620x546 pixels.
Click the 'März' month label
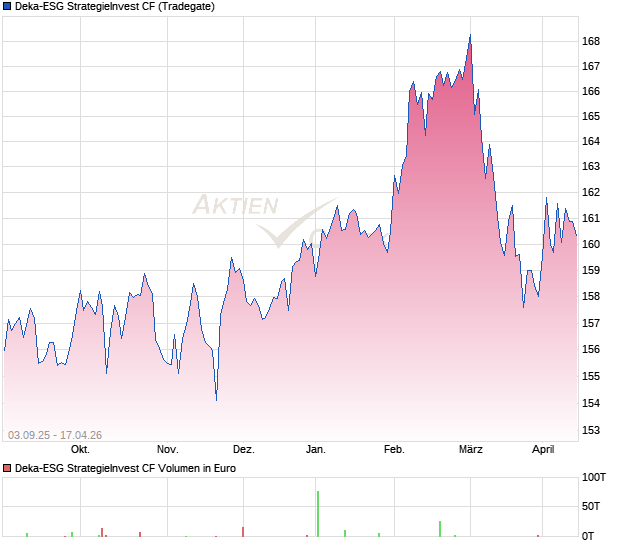coord(471,450)
